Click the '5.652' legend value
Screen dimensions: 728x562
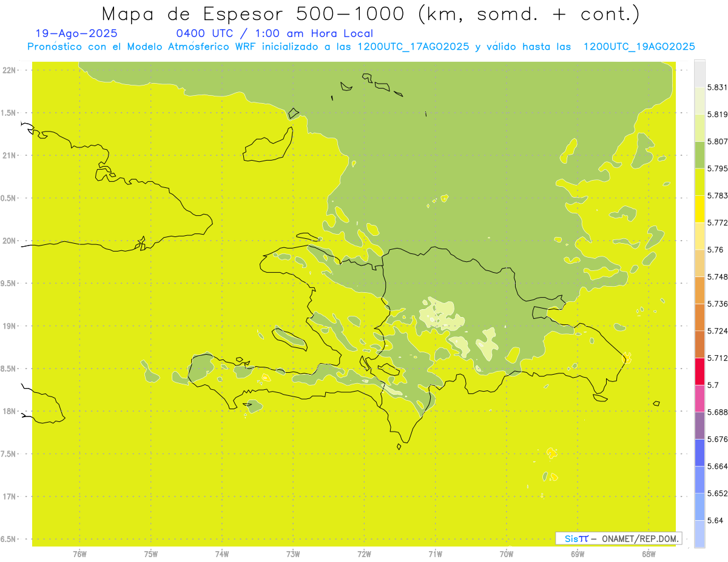(717, 493)
